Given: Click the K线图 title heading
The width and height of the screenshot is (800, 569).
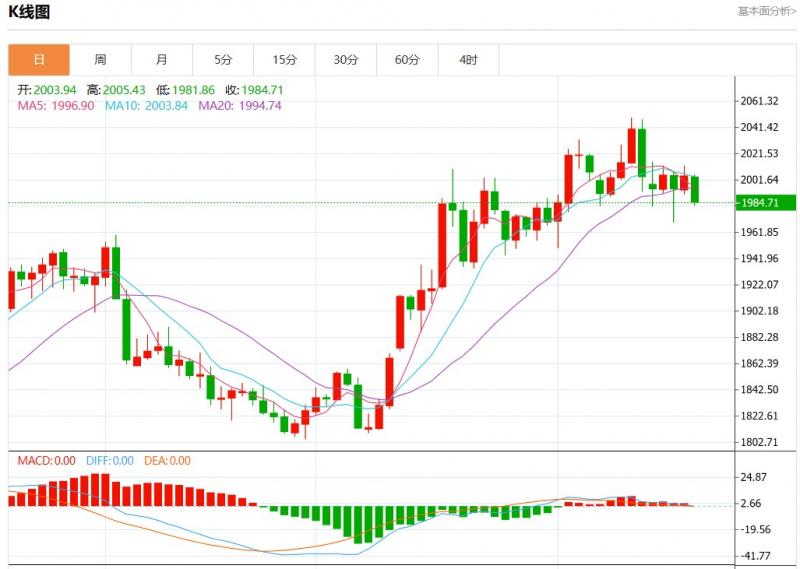Looking at the screenshot, I should pos(29,12).
